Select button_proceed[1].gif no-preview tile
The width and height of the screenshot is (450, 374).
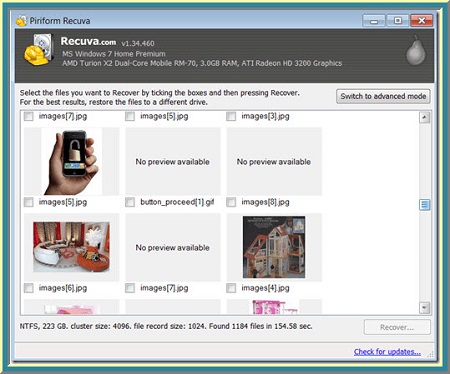tap(173, 247)
